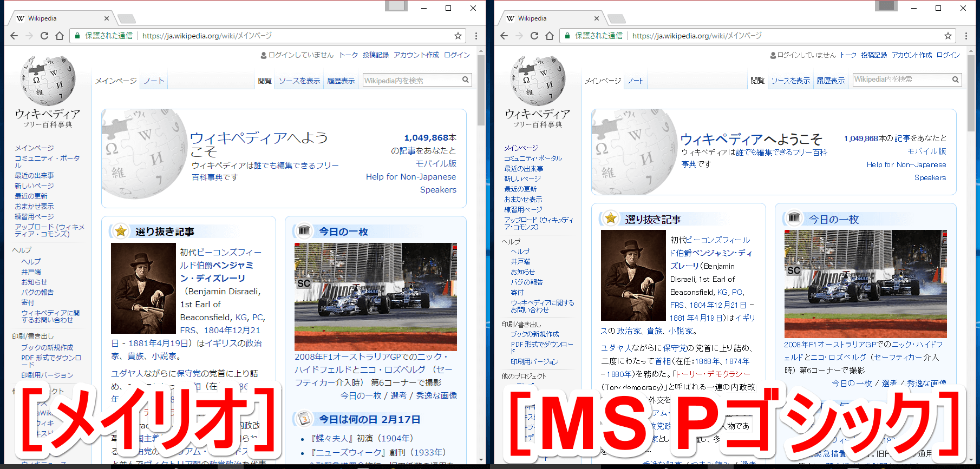The width and height of the screenshot is (980, 469).
Task: Open 最近の出来事 in left sidebar
Action: (34, 176)
